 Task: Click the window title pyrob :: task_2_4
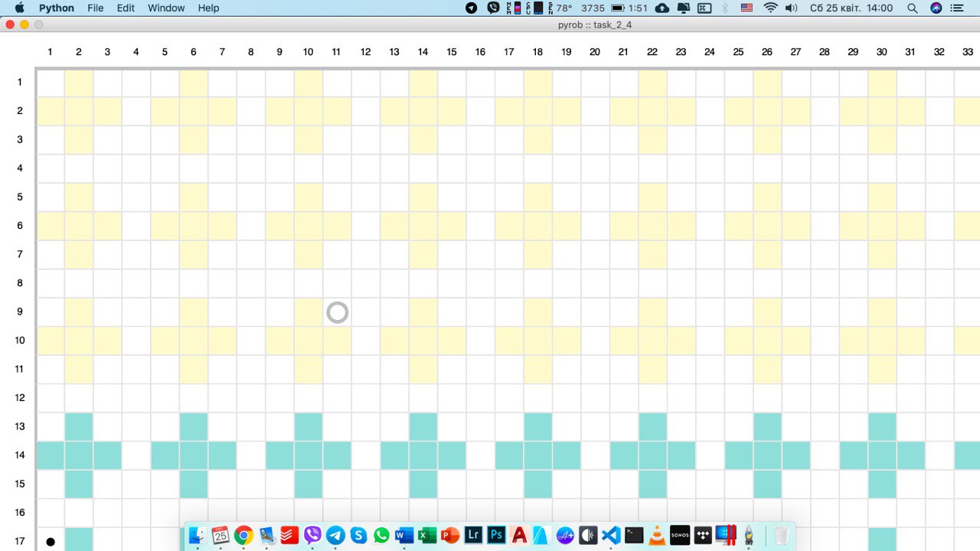click(x=595, y=24)
